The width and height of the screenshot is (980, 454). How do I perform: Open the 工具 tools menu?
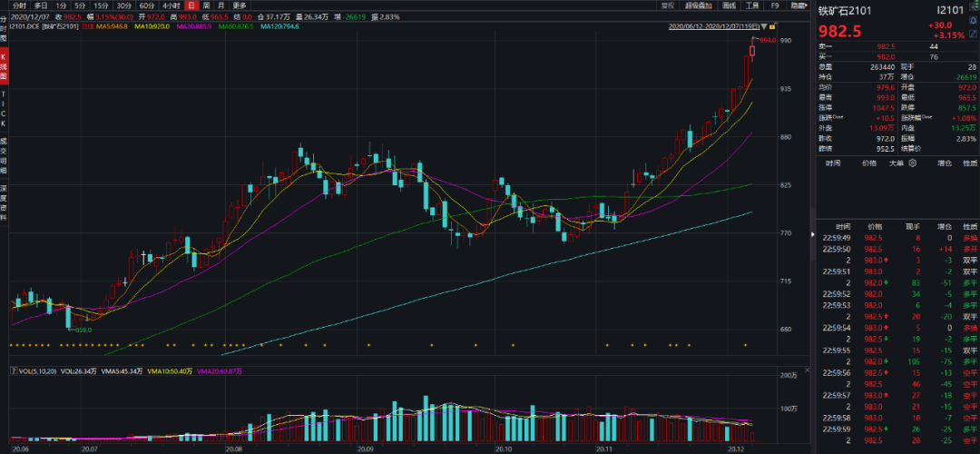point(752,5)
